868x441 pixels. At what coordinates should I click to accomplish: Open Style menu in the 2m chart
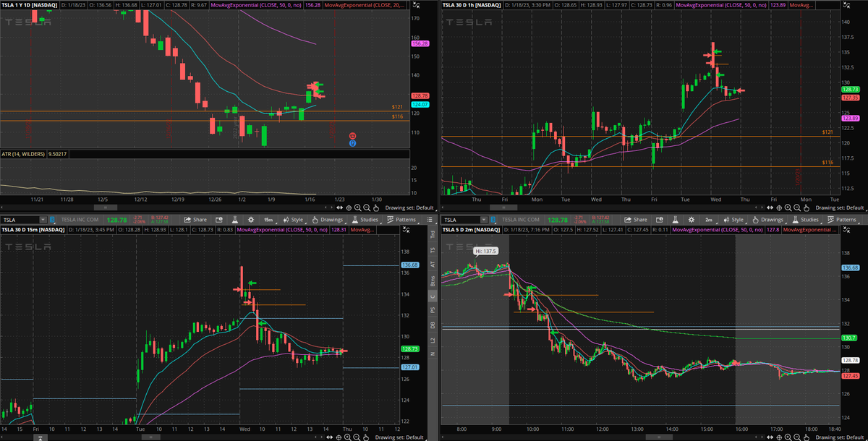733,219
